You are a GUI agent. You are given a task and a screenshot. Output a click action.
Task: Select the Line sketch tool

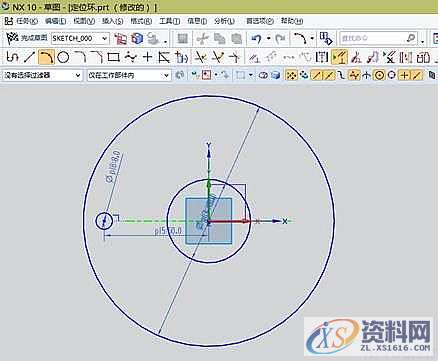point(29,57)
